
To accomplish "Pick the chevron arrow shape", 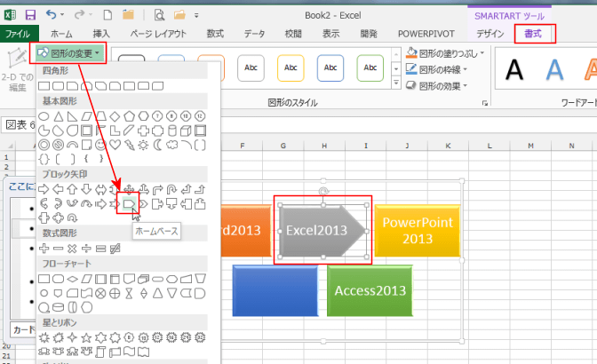I will pyautogui.click(x=143, y=204).
